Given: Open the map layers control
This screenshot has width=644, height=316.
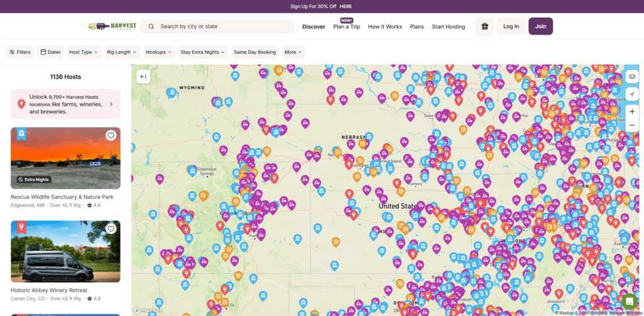Looking at the screenshot, I should pos(632,77).
